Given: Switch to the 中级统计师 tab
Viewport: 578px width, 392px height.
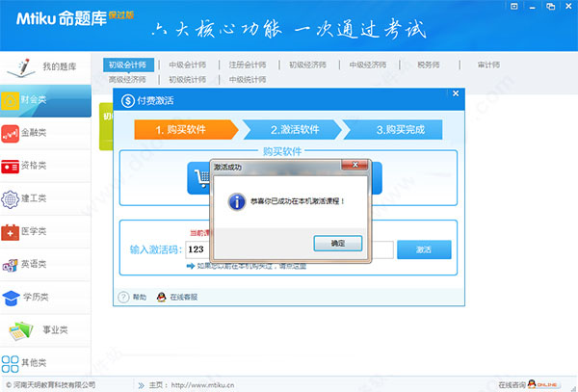Looking at the screenshot, I should pos(248,79).
